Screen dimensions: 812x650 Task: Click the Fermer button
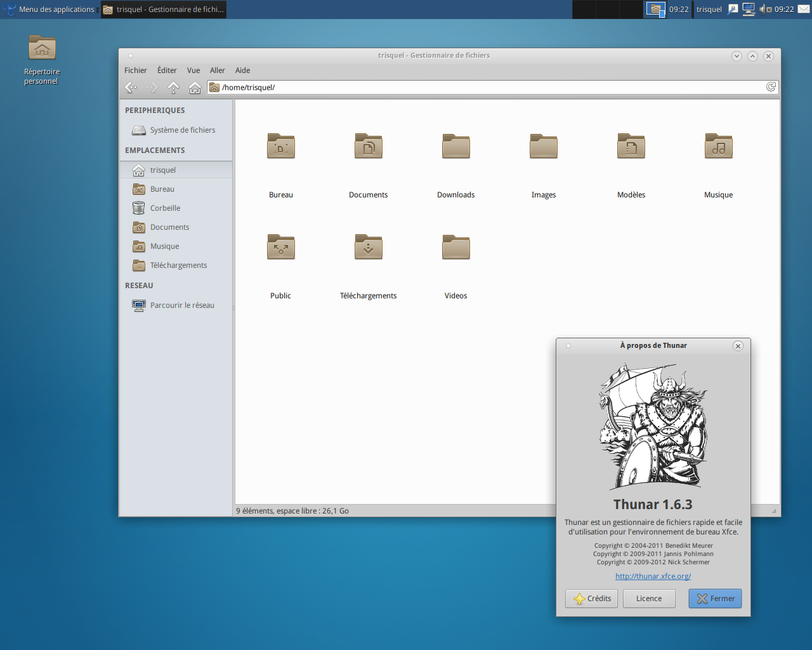pyautogui.click(x=715, y=599)
